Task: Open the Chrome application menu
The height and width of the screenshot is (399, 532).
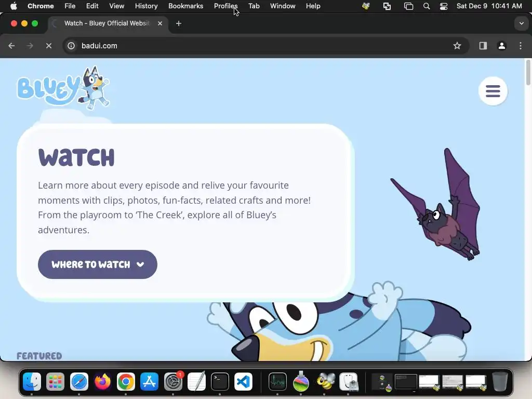Action: [41, 6]
